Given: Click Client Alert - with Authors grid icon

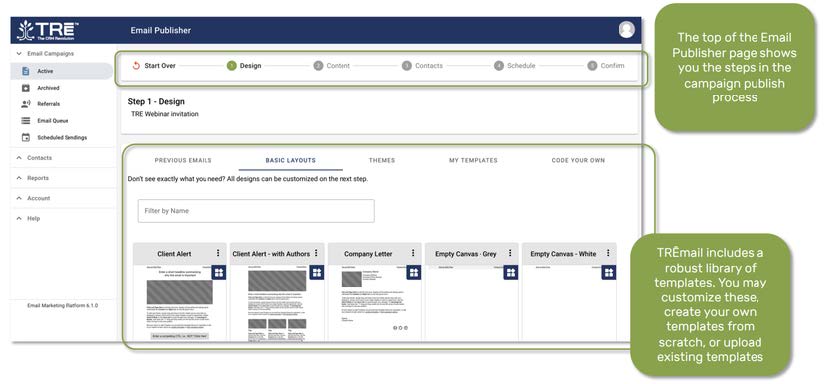Looking at the screenshot, I should [316, 272].
